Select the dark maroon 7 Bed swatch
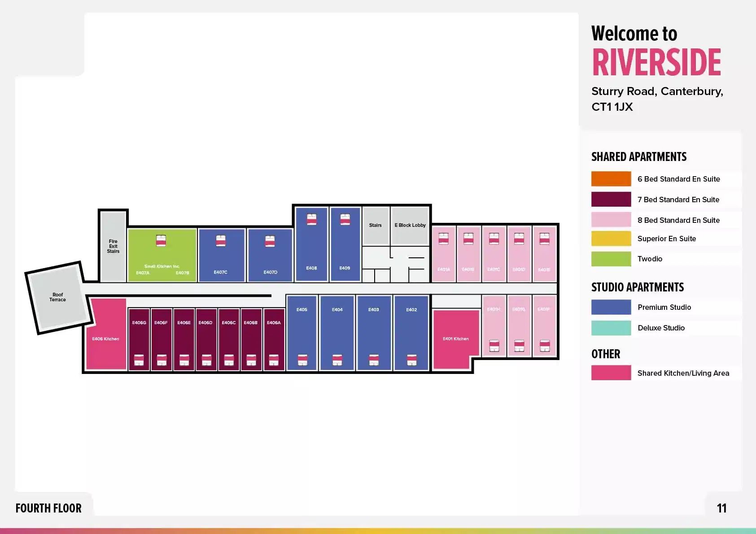Viewport: 756px width, 534px height. [611, 199]
